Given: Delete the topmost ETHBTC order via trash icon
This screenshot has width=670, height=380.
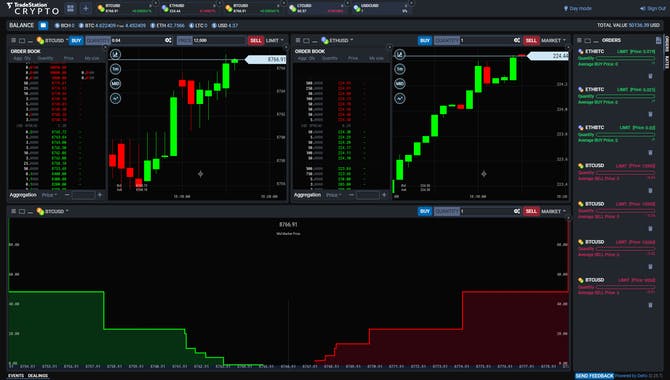Looking at the screenshot, I should point(650,76).
